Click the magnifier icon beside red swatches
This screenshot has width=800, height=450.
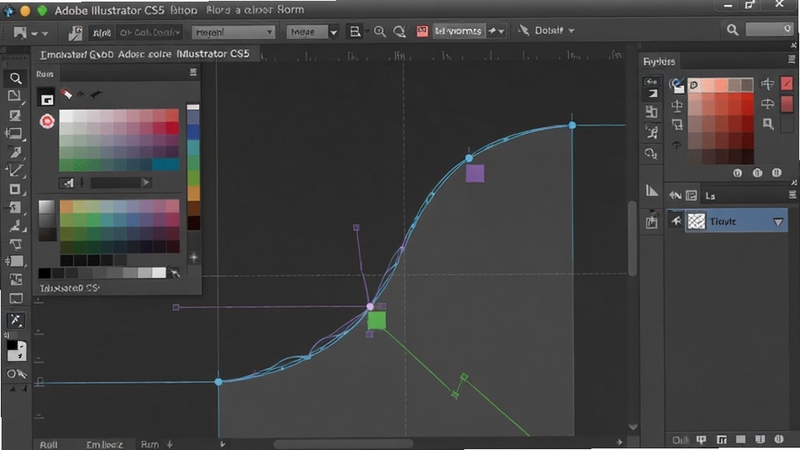pos(768,123)
